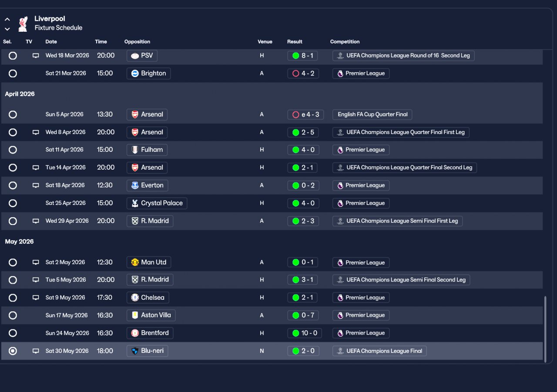This screenshot has height=392, width=557.
Task: Click the vertical scrollbar of the fixture list
Action: 545,329
